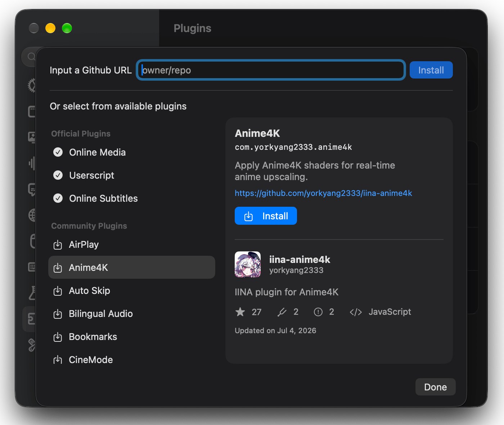Select the Bilingual Audio plugin
Image resolution: width=504 pixels, height=425 pixels.
click(x=132, y=314)
